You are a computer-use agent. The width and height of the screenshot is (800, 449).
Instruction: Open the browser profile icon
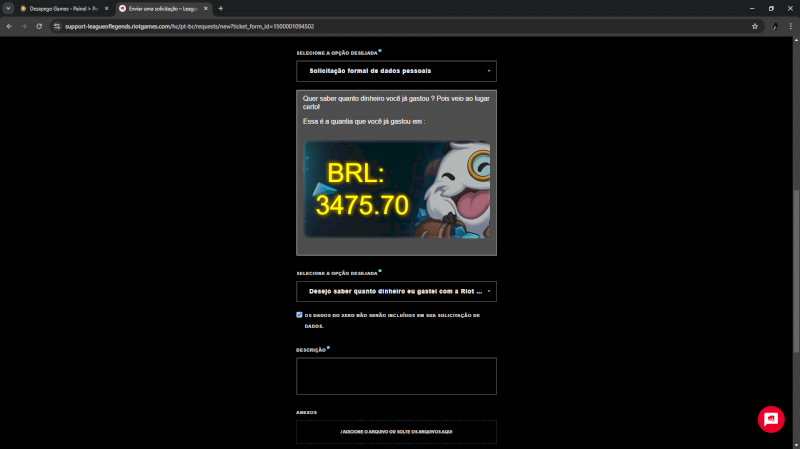[x=775, y=27]
